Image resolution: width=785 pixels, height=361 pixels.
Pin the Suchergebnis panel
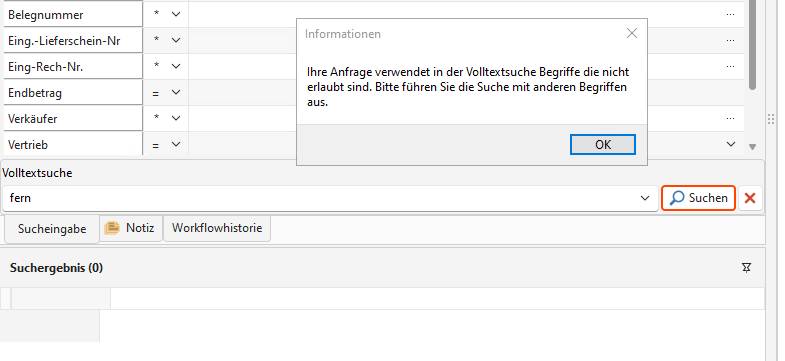pos(746,268)
